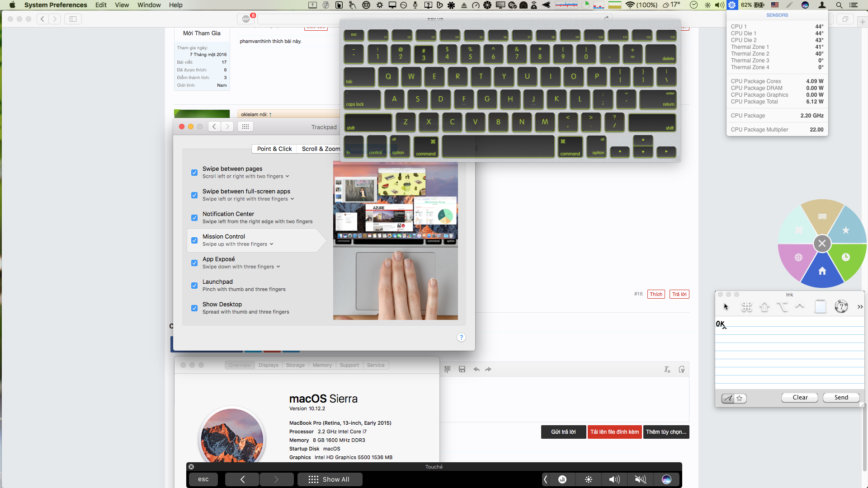This screenshot has width=868, height=488.
Task: Click the refresh/timer icon in color wheel
Action: click(845, 258)
